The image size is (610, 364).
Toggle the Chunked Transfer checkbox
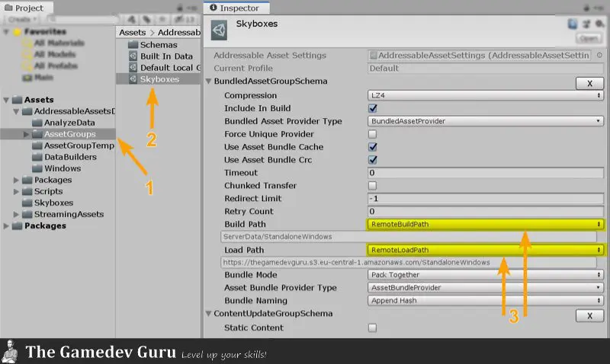tap(373, 185)
